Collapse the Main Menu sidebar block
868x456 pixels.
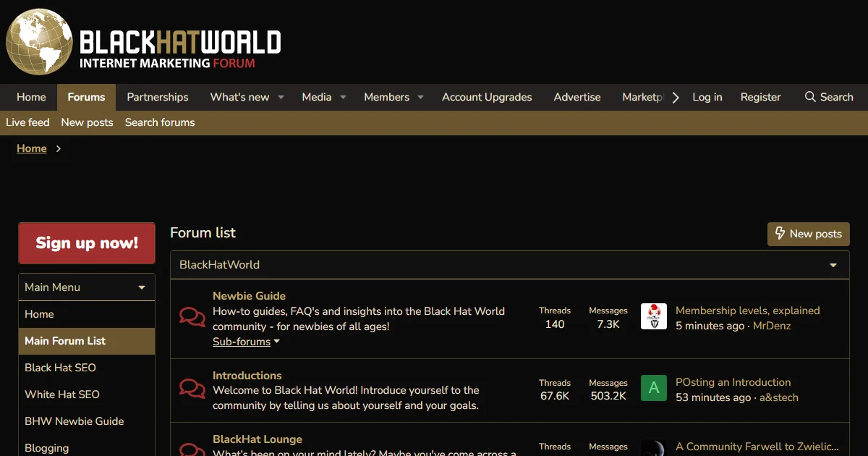[x=142, y=287]
